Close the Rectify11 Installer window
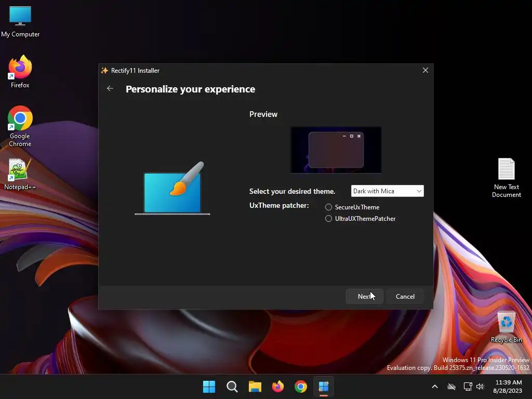The image size is (532, 399). click(x=425, y=70)
